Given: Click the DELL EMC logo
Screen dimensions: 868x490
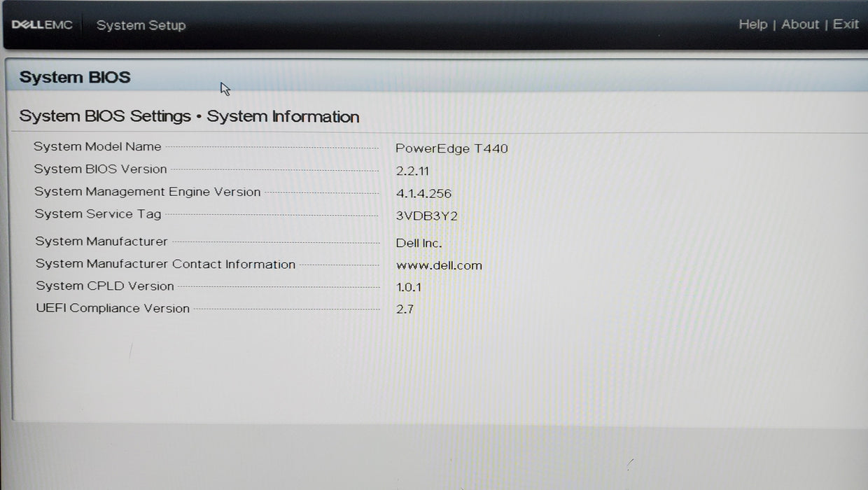Looking at the screenshot, I should (42, 25).
